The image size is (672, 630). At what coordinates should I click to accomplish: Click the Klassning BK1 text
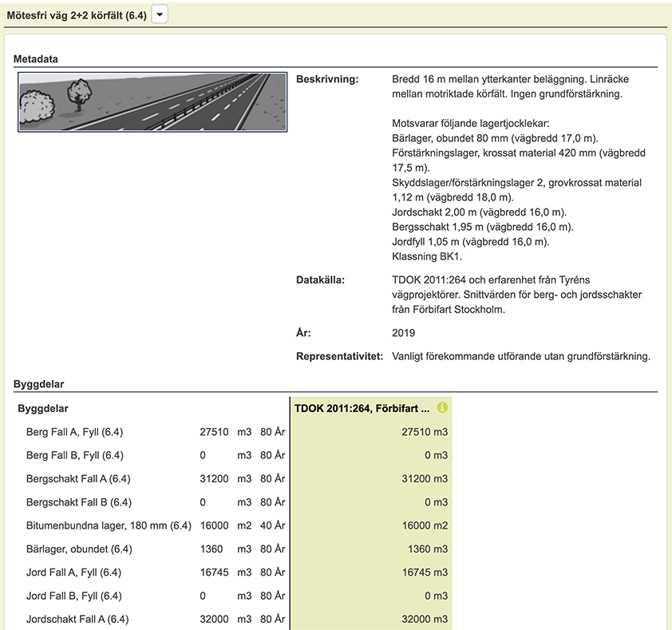coord(427,256)
